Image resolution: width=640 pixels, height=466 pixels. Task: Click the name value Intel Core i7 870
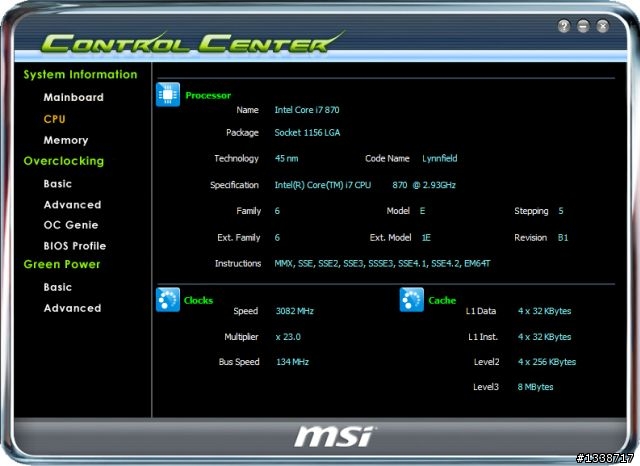coord(307,110)
